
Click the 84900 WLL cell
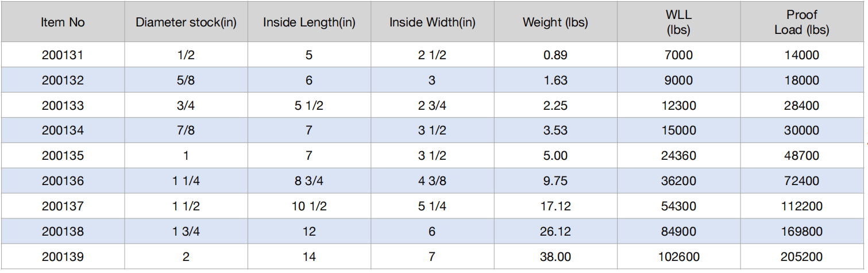[678, 231]
